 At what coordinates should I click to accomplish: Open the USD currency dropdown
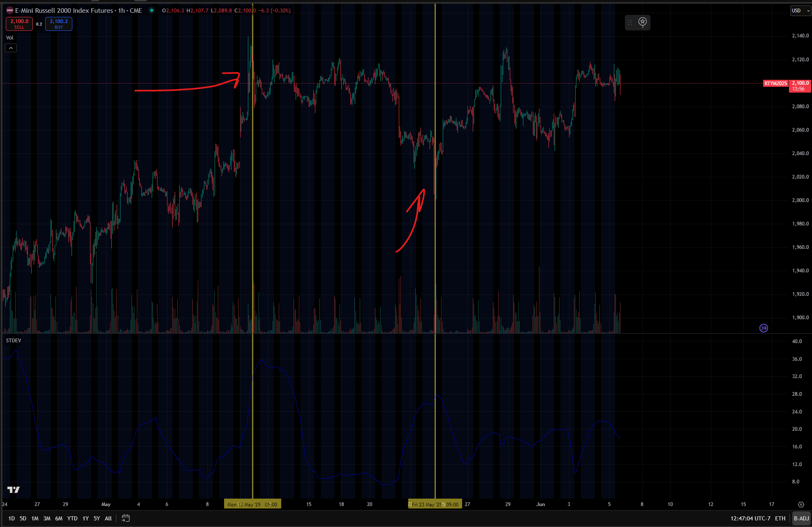[x=800, y=11]
